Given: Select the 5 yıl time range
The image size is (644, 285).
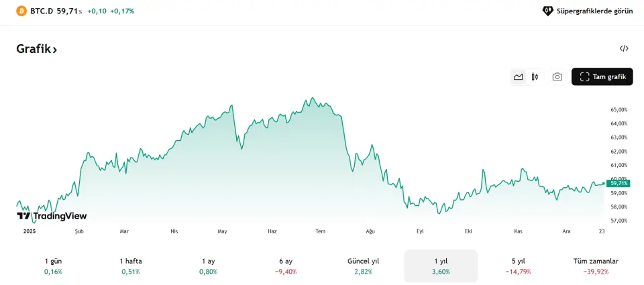Looking at the screenshot, I should tap(518, 266).
